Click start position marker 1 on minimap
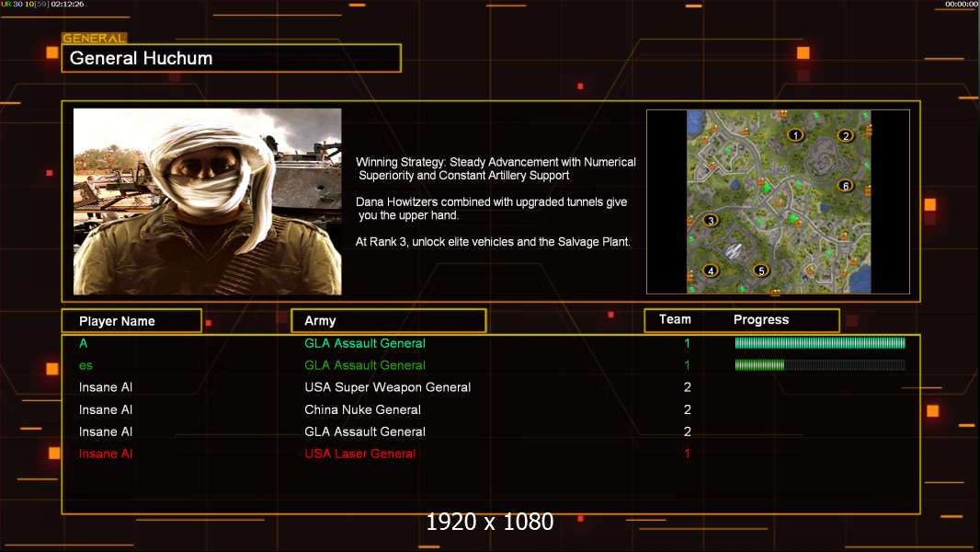The width and height of the screenshot is (980, 552). 795,135
